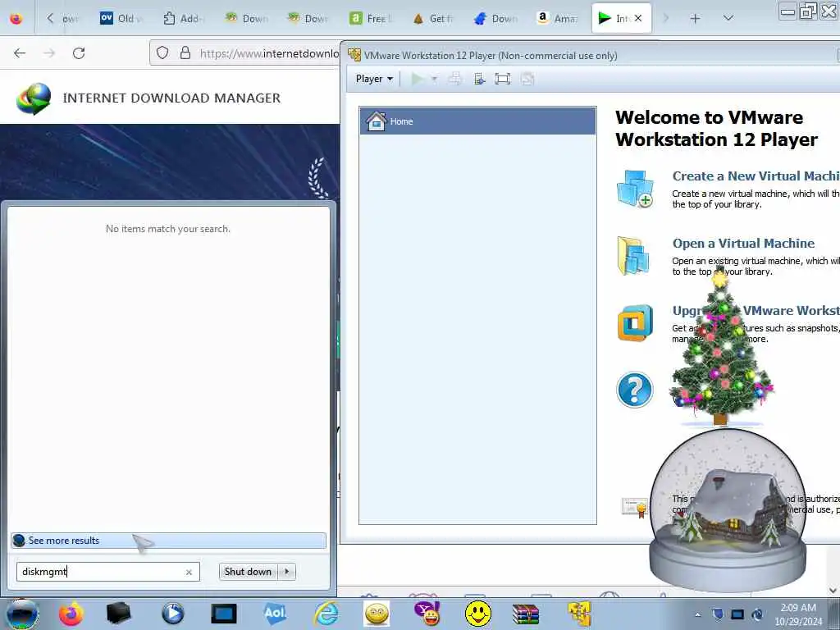The height and width of the screenshot is (630, 840).
Task: Click the yellow smiley with glasses taskbar icon
Action: (377, 614)
